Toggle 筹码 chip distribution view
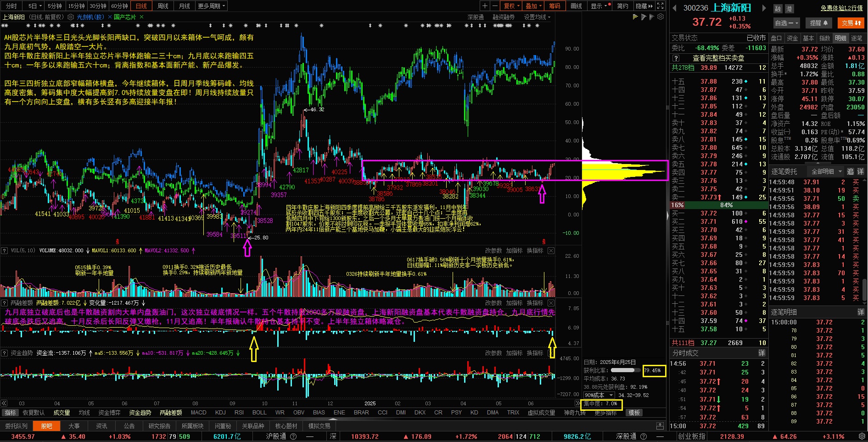Image resolution: width=868 pixels, height=442 pixels. pos(554,6)
